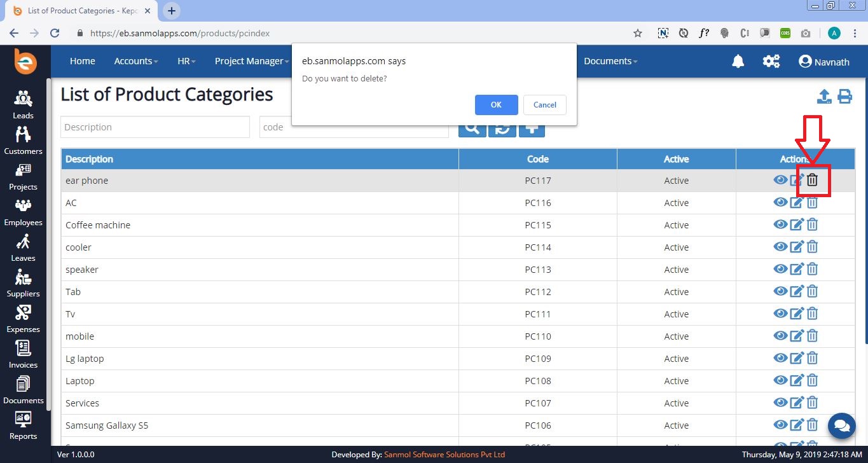
Task: View the speaker category
Action: [780, 269]
